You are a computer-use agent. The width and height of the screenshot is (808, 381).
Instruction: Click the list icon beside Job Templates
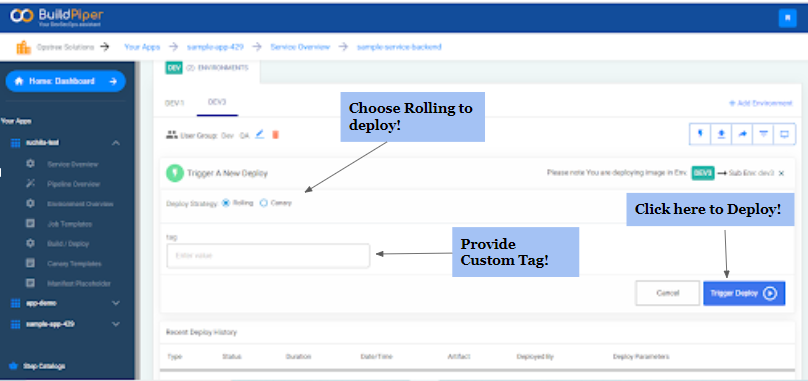30,224
